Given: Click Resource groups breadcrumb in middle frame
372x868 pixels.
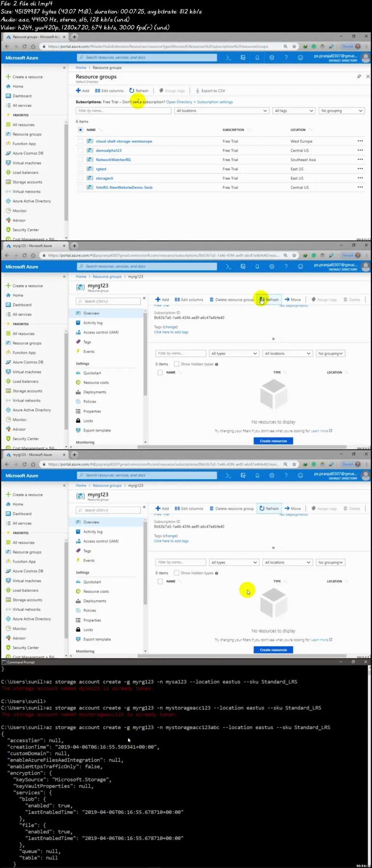Looking at the screenshot, I should [107, 276].
